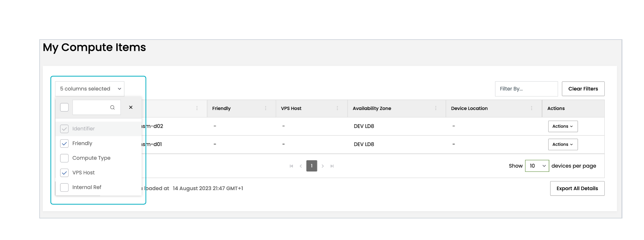The height and width of the screenshot is (240, 644).
Task: Go to the next page arrow
Action: click(323, 166)
